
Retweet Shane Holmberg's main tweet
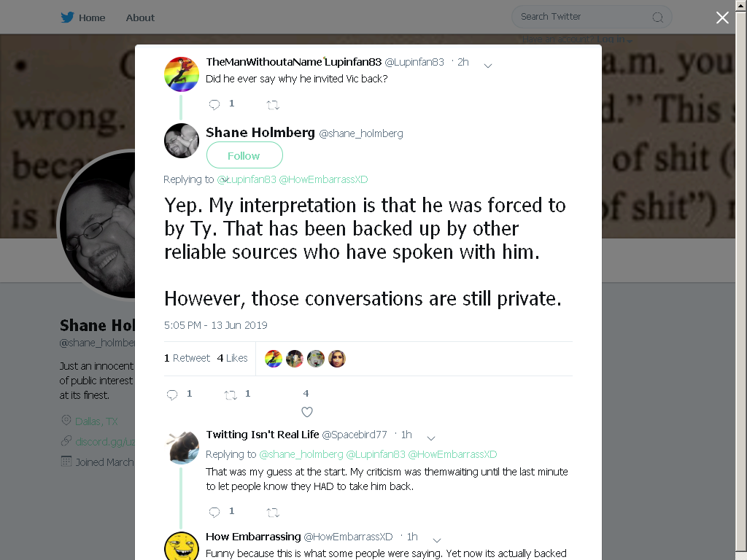click(x=231, y=394)
